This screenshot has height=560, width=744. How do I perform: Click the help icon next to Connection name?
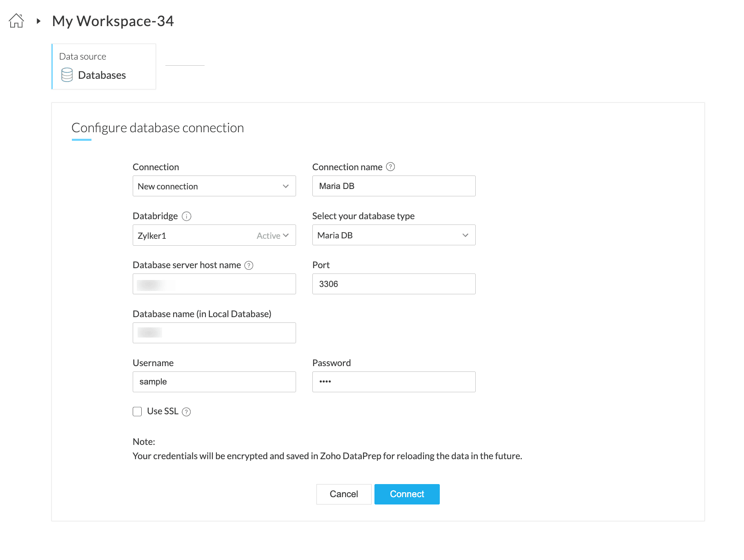[x=390, y=167]
